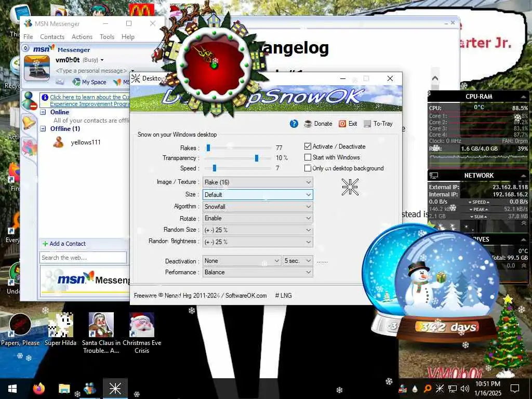Viewport: 532px width, 399px height.
Task: Open the email inbox envelope icon in MSN
Action: pyautogui.click(x=60, y=82)
